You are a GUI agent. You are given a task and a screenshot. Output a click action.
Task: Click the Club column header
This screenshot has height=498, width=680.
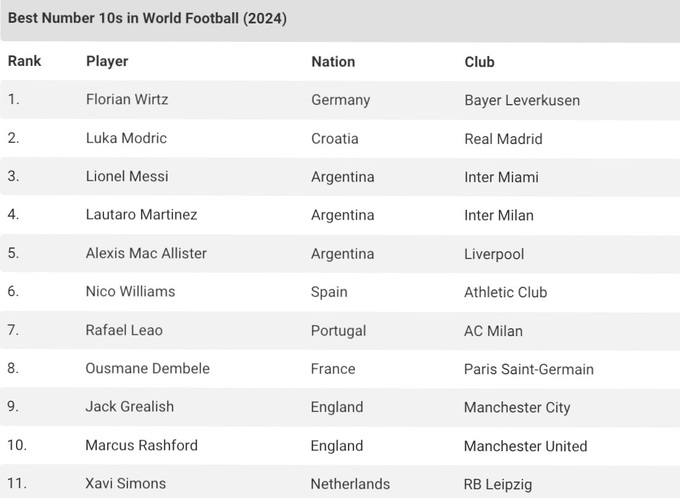tap(479, 61)
